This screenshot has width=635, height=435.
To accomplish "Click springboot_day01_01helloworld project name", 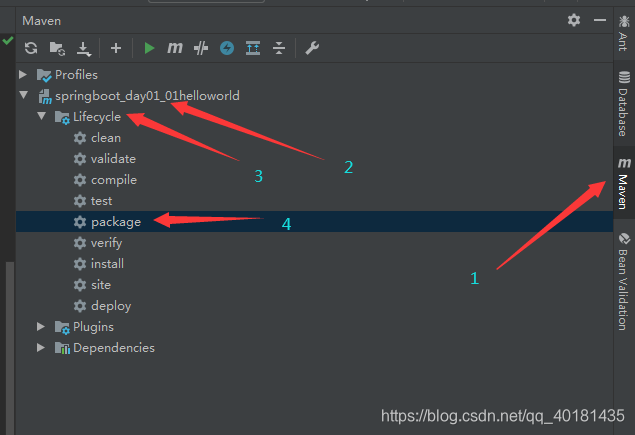I will pos(147,96).
